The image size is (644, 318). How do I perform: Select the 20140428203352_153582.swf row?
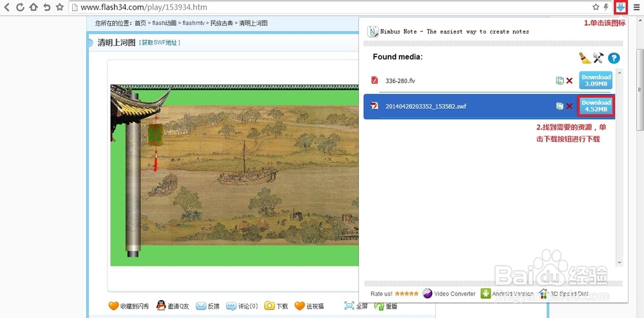[x=489, y=107]
